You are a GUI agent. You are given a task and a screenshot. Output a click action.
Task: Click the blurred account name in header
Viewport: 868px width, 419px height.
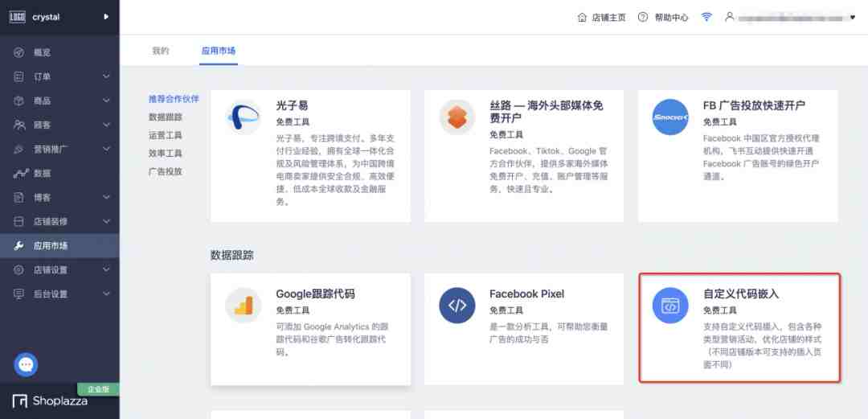click(x=791, y=18)
